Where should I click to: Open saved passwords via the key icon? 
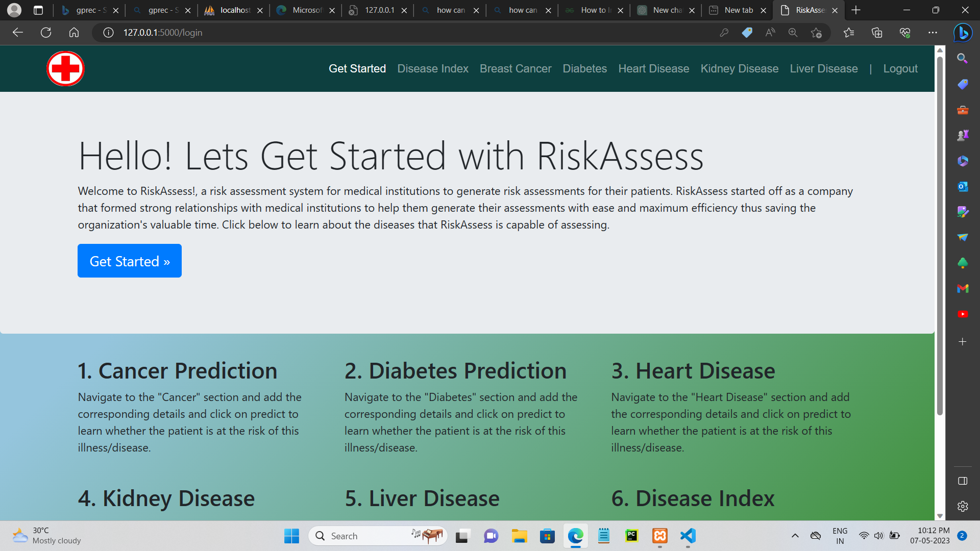tap(724, 32)
